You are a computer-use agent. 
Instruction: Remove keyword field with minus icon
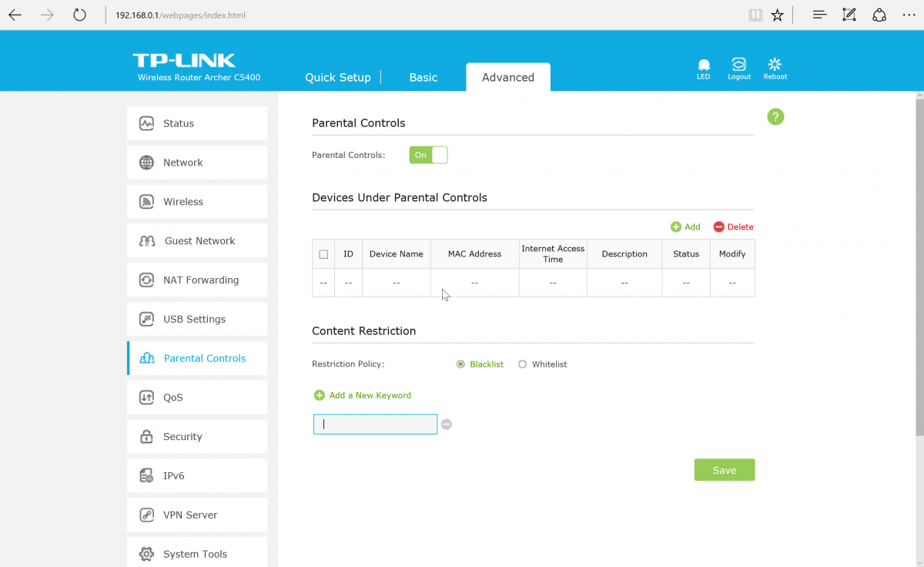pyautogui.click(x=447, y=424)
